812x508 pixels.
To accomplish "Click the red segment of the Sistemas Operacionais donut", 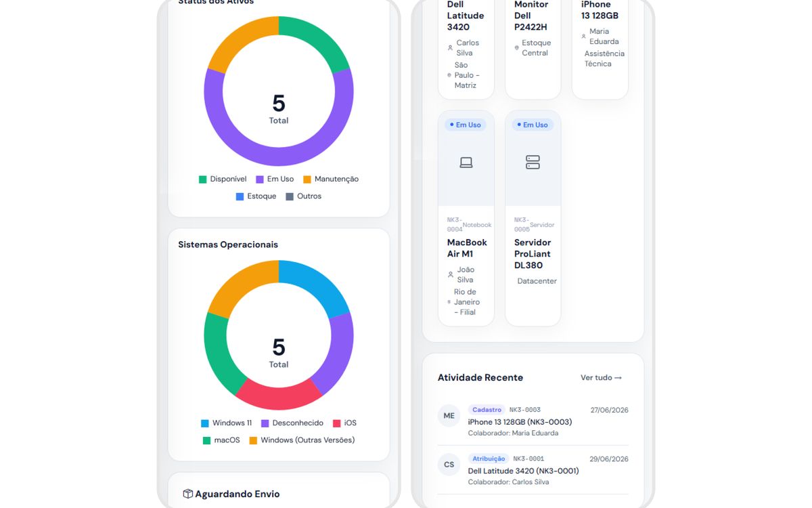I will click(x=279, y=398).
